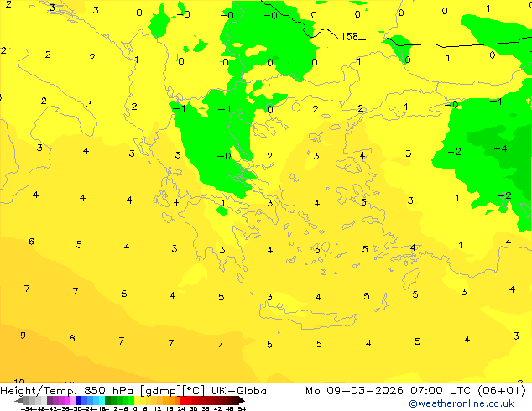Screen dimensions: 532x411
Task: Click the legend's dark maroon right arrow end
Action: point(242,400)
